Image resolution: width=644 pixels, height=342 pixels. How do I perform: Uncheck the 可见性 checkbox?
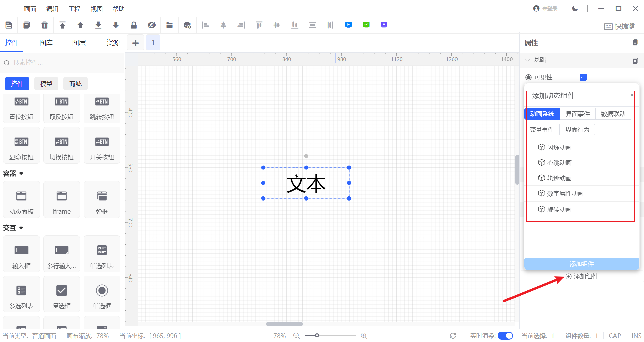tap(583, 77)
